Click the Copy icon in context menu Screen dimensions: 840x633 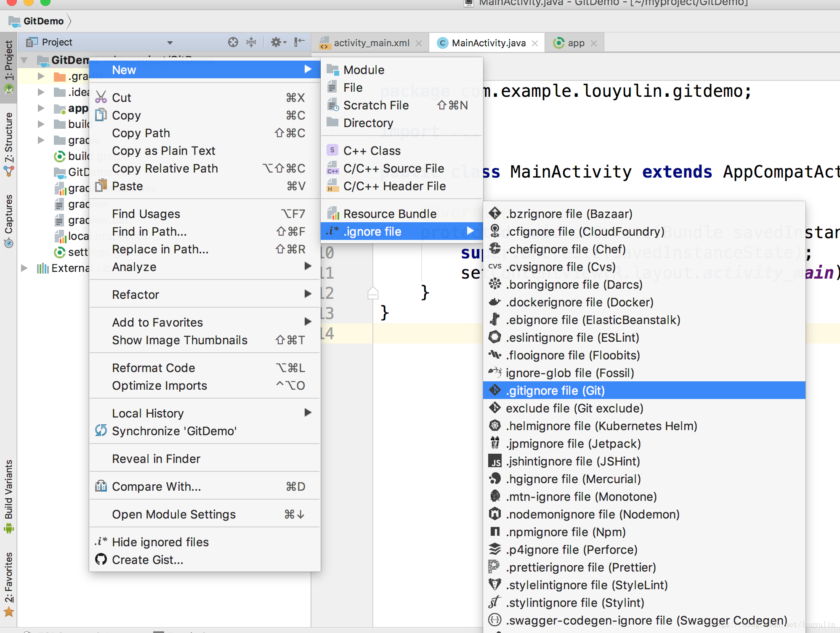(101, 115)
